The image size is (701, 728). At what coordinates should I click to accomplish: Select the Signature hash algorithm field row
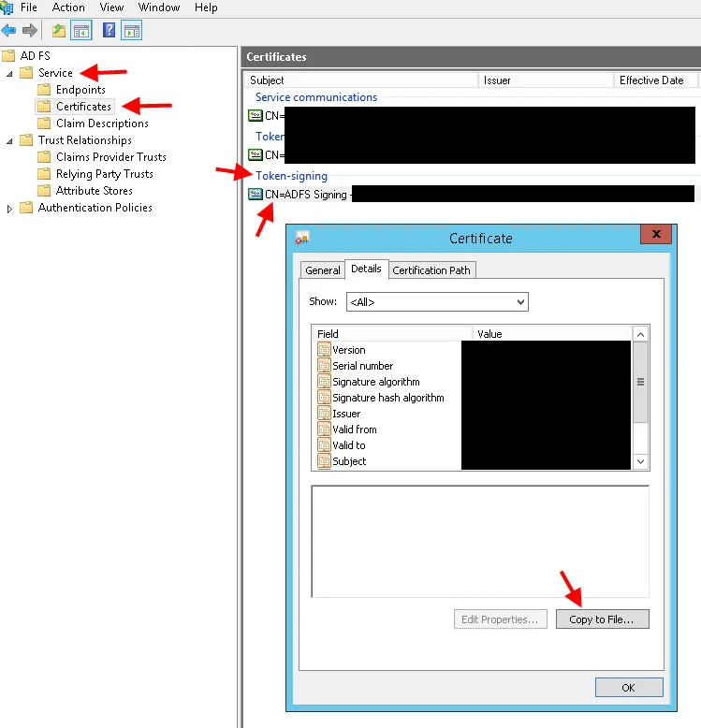[387, 398]
